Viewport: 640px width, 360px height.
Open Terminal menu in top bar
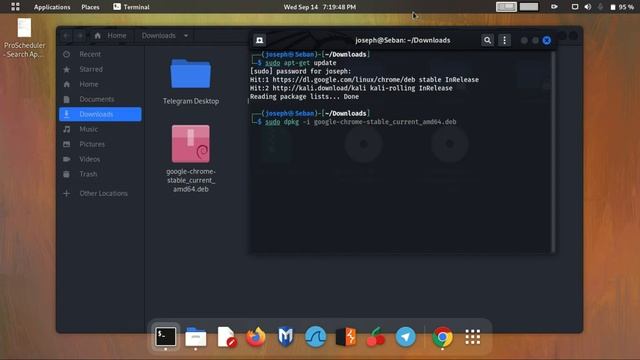[131, 7]
